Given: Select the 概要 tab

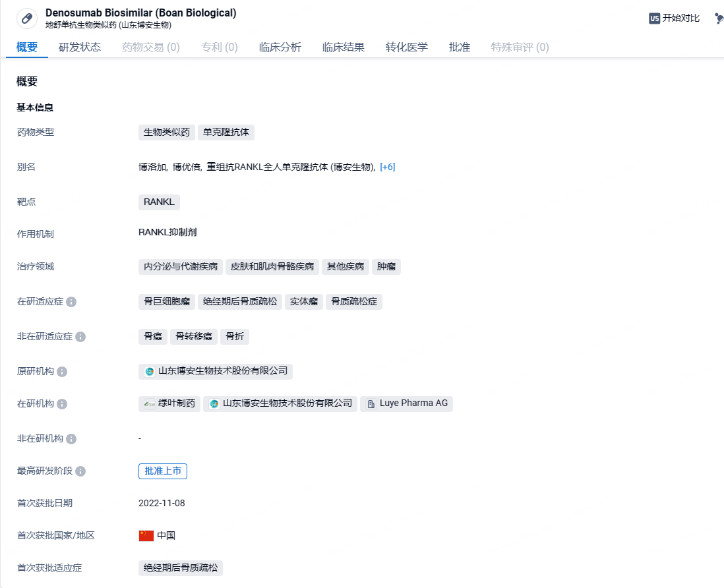Looking at the screenshot, I should click(27, 47).
